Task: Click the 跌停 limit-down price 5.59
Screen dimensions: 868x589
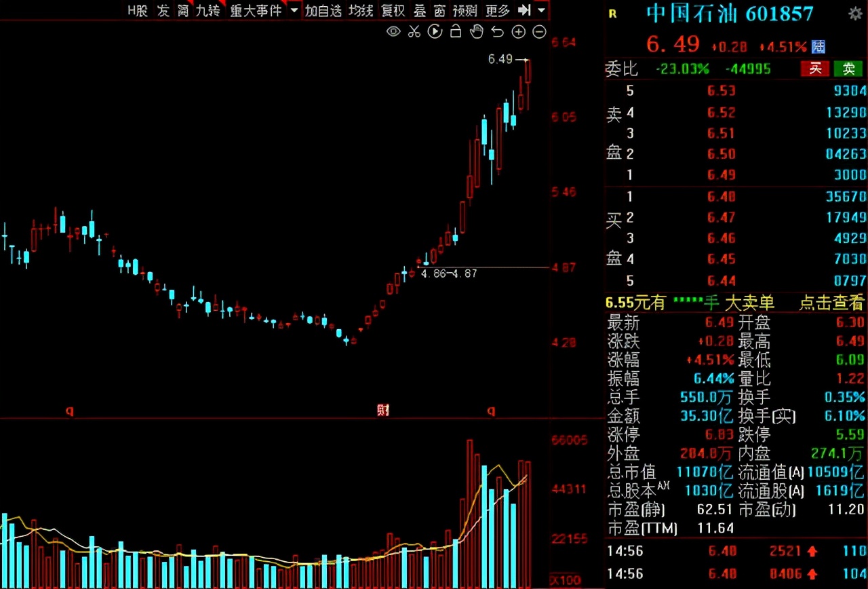Action: [x=850, y=434]
